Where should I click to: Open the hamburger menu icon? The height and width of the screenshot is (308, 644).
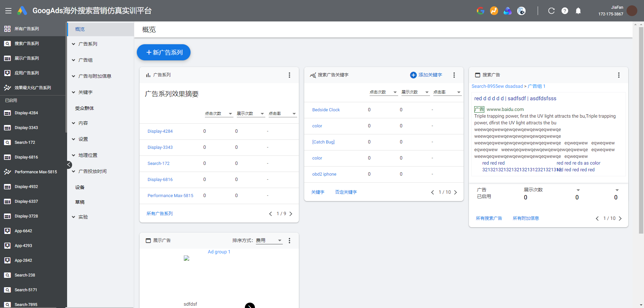tap(8, 11)
